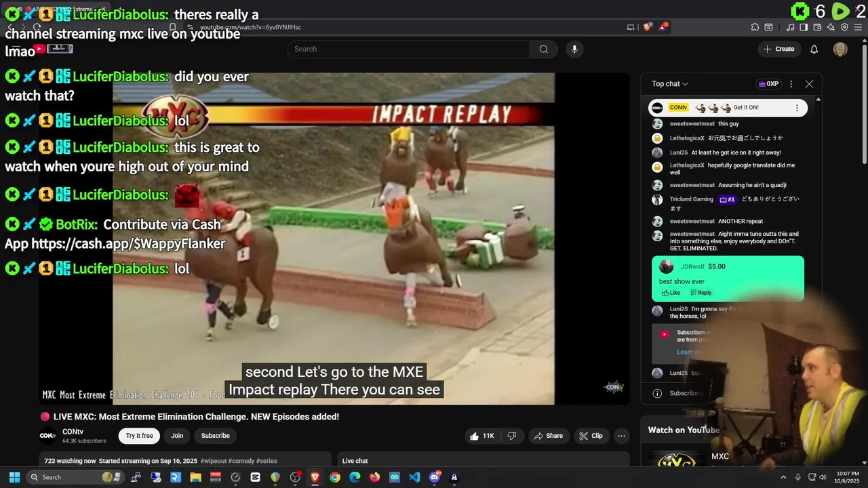Open pinned CONtv message options

click(x=797, y=108)
